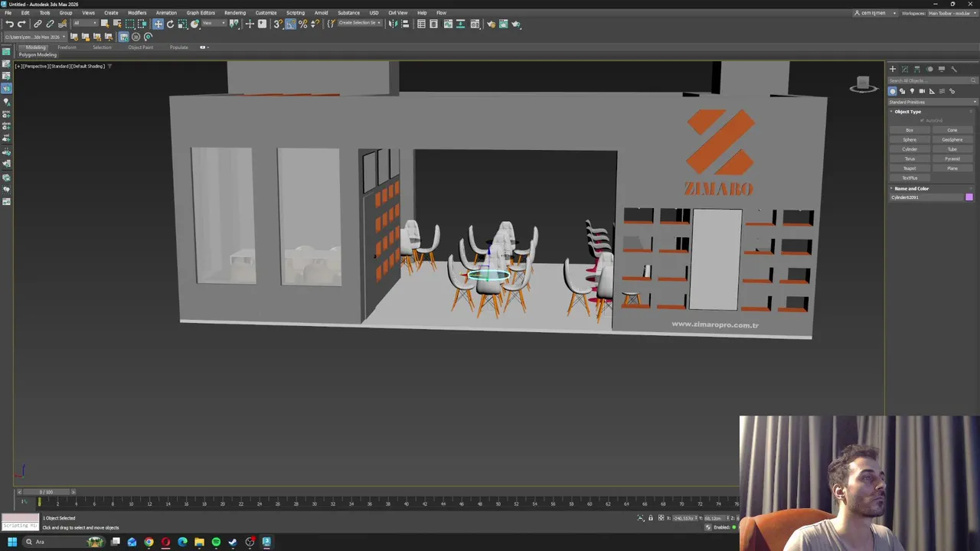Click the Plane primitive button
The width and height of the screenshot is (980, 551).
952,168
